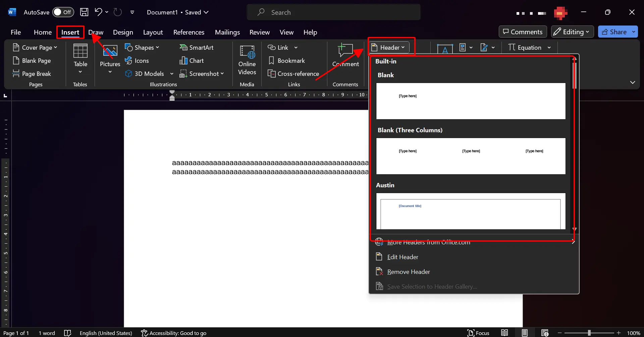Click the Equation button
Image resolution: width=644 pixels, height=337 pixels.
point(525,47)
